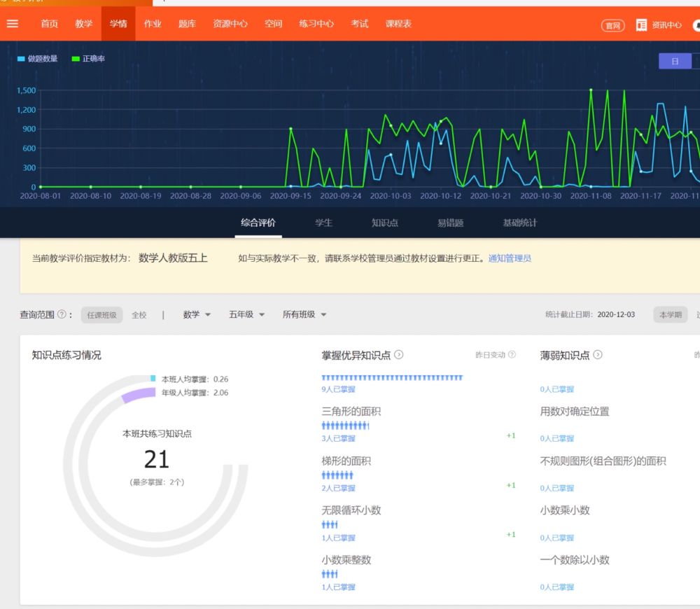Open 题库 in the top navigation
This screenshot has height=609, width=700.
(187, 24)
